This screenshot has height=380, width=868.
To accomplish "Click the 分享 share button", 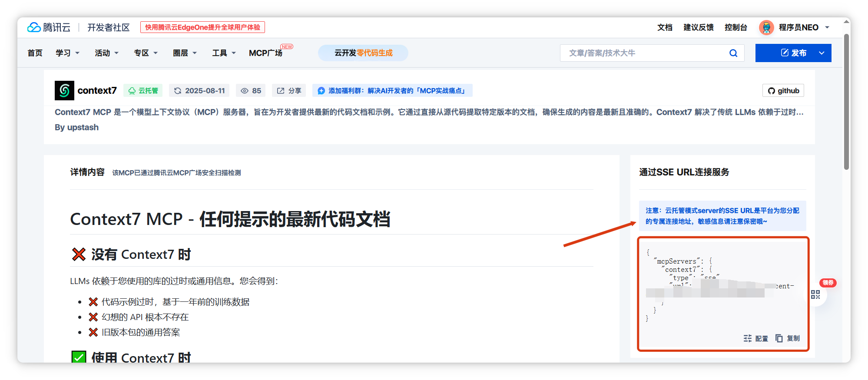I will click(289, 91).
